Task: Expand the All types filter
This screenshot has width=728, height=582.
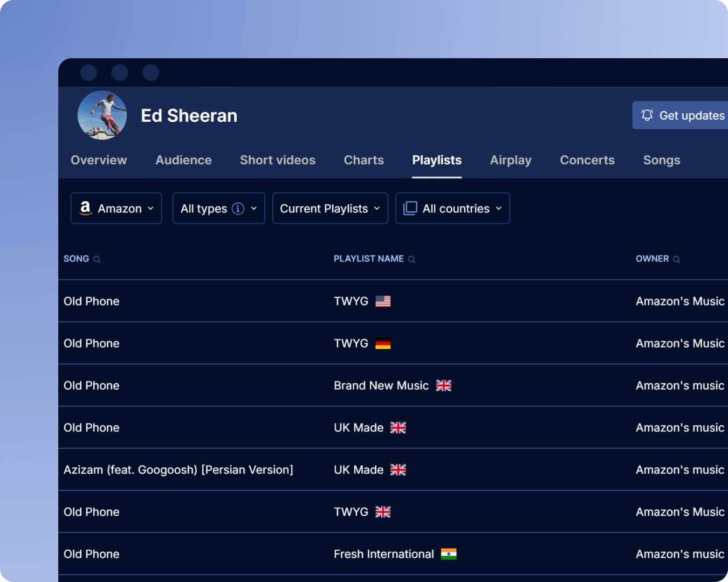Action: [218, 208]
